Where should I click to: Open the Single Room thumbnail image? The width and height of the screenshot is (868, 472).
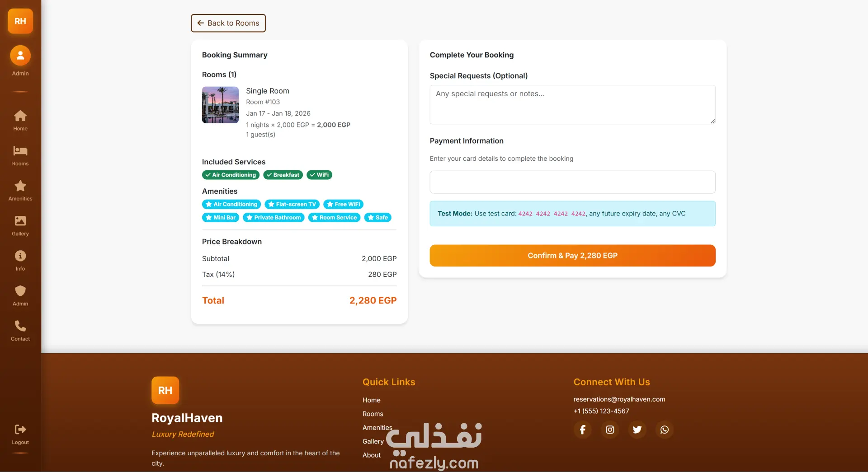click(220, 105)
